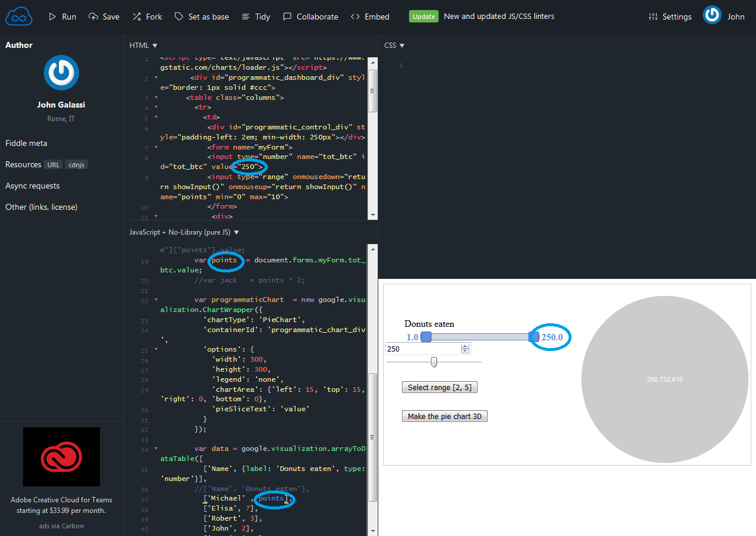
Task: Collapse the fold arrow on HTML line 3
Action: pos(156,98)
